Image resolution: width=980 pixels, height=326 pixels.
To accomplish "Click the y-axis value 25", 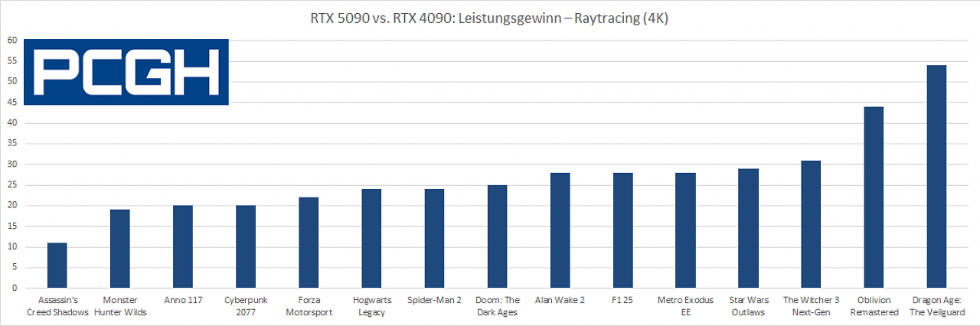I will 11,185.
